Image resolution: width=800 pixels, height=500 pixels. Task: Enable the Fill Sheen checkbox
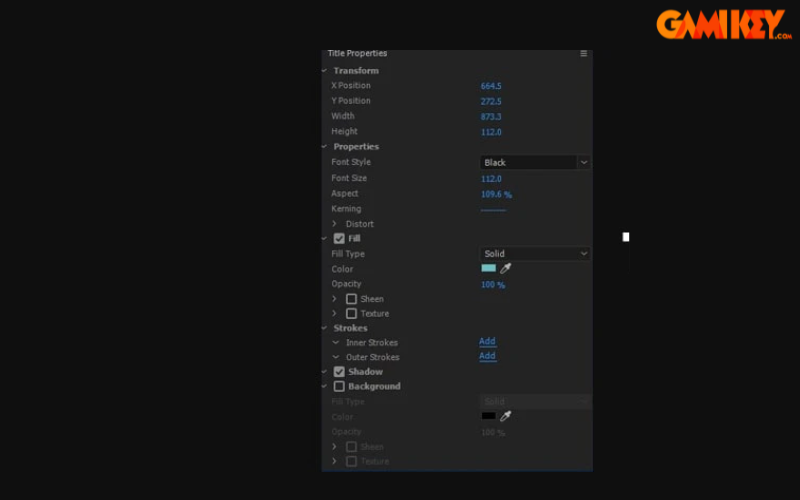(351, 299)
